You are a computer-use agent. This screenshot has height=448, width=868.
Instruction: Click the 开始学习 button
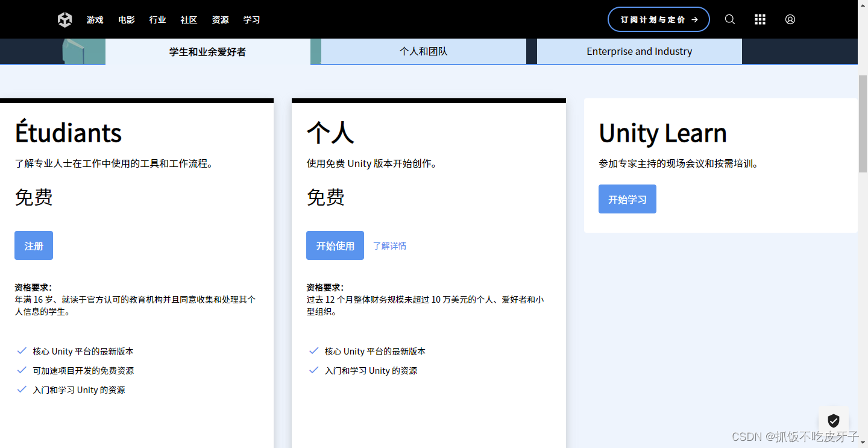(x=627, y=199)
